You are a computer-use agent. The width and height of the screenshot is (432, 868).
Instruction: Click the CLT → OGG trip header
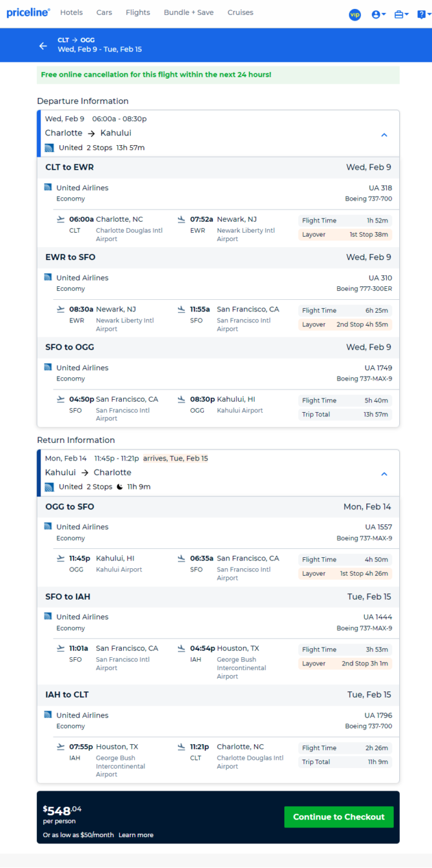76,40
